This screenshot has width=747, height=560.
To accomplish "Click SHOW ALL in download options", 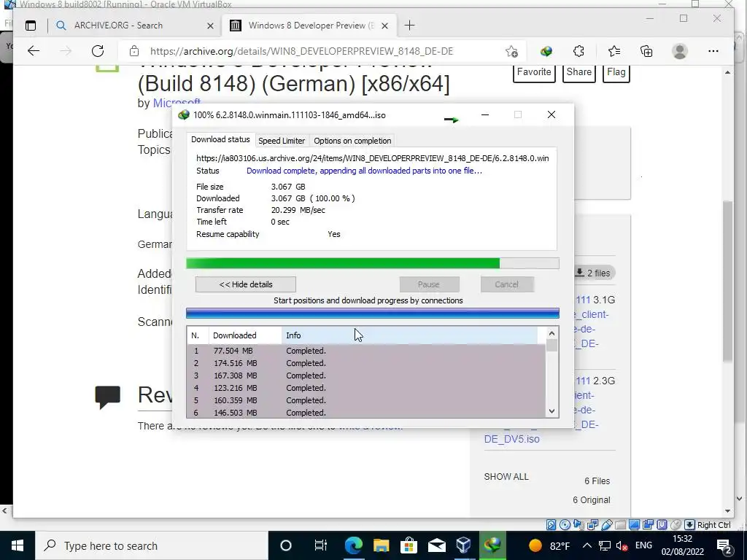I will pos(506,477).
